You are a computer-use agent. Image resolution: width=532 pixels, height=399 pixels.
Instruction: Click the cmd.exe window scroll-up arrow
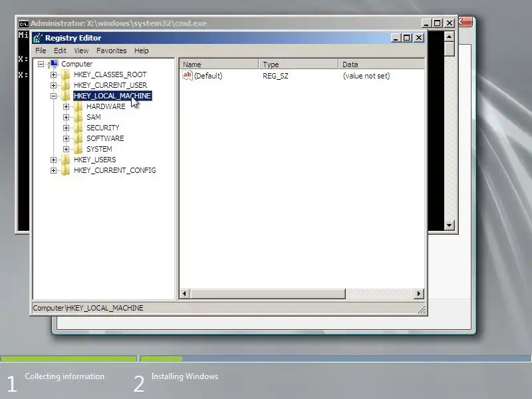[450, 37]
